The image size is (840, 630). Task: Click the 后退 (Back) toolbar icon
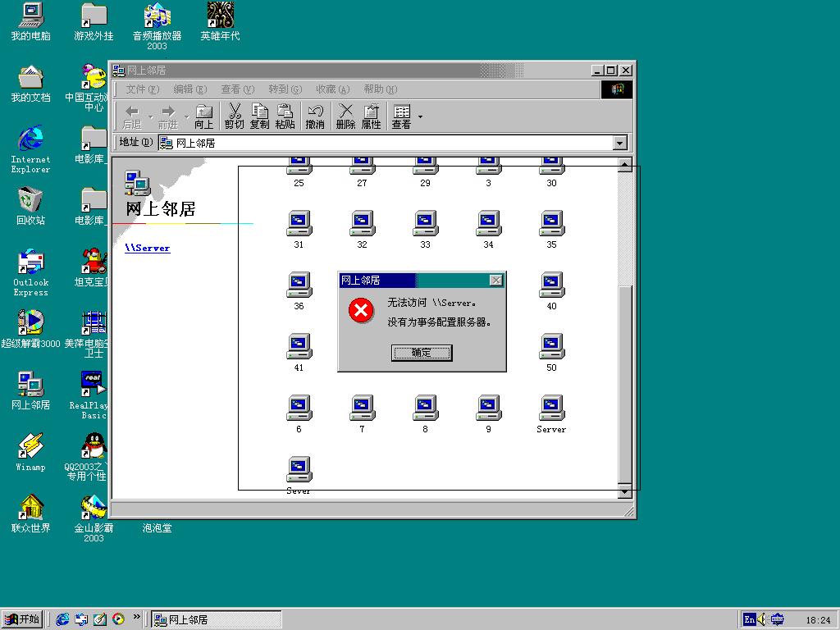[x=132, y=116]
